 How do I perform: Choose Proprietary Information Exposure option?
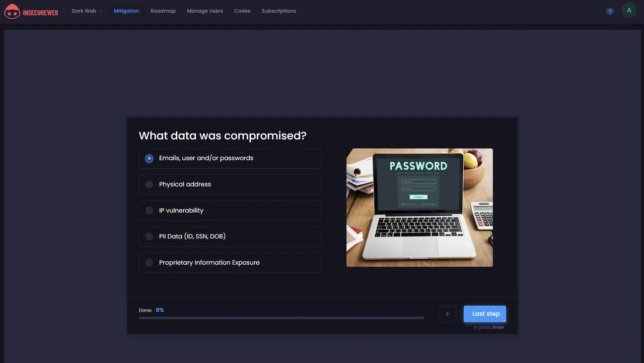(x=149, y=263)
